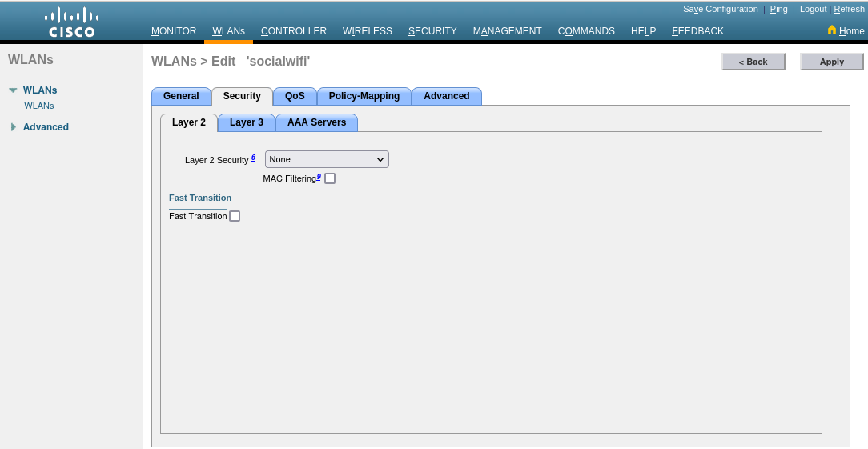Select WLANs sub-item in sidebar
Image resolution: width=868 pixels, height=449 pixels.
pos(39,106)
